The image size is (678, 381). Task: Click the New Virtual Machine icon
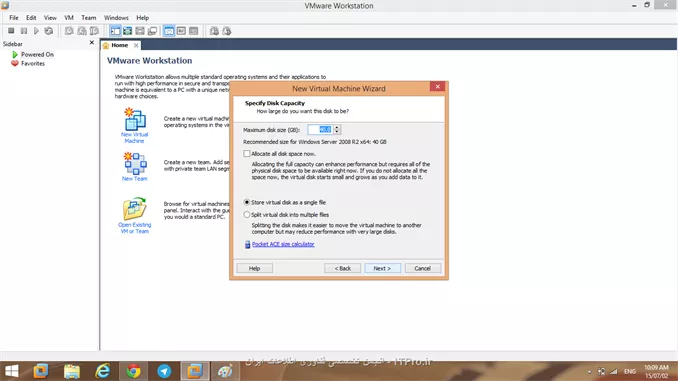point(134,120)
